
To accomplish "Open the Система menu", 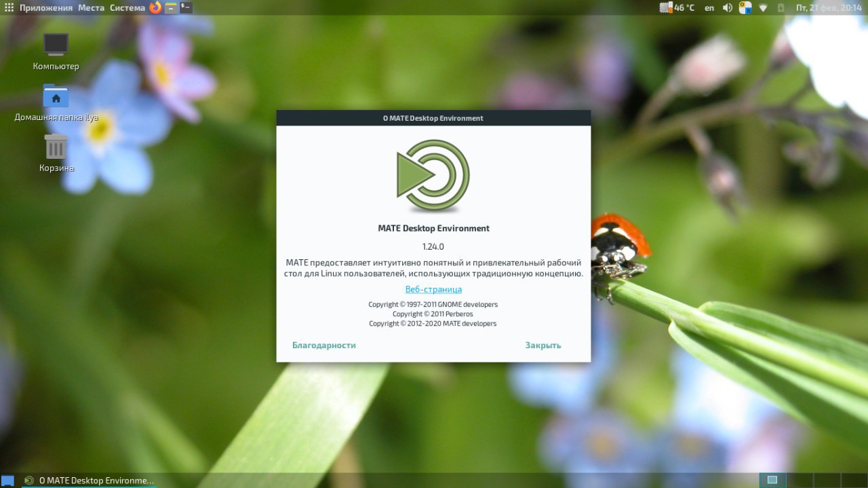I will click(127, 7).
